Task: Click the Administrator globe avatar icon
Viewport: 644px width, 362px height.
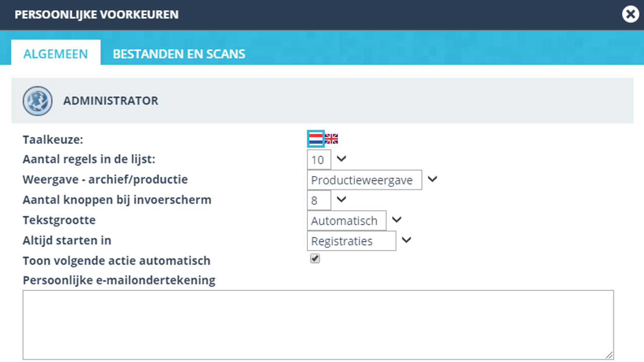Action: [38, 101]
